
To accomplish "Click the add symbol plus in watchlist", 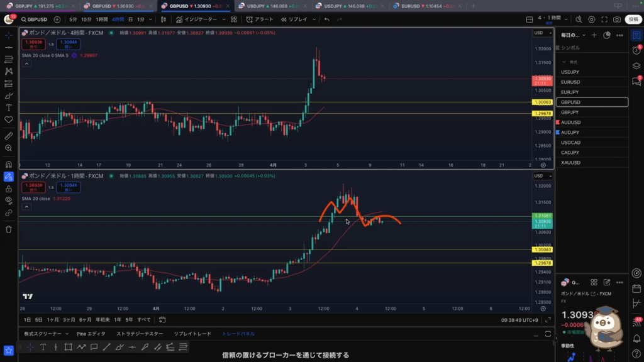I will coord(594,35).
